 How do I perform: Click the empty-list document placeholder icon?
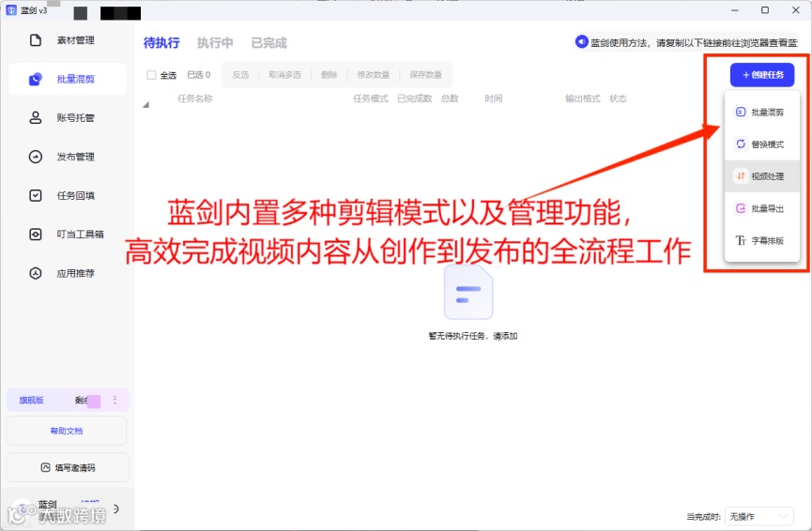point(468,292)
